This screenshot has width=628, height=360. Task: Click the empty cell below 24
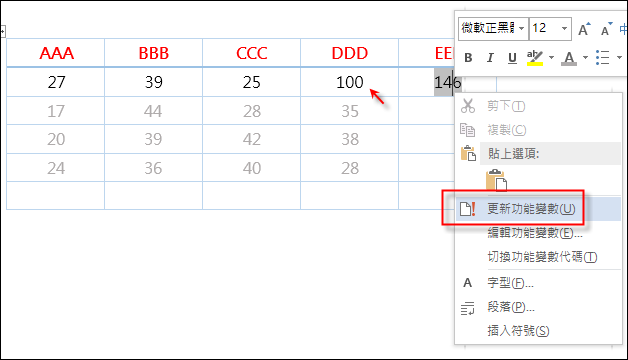[56, 196]
